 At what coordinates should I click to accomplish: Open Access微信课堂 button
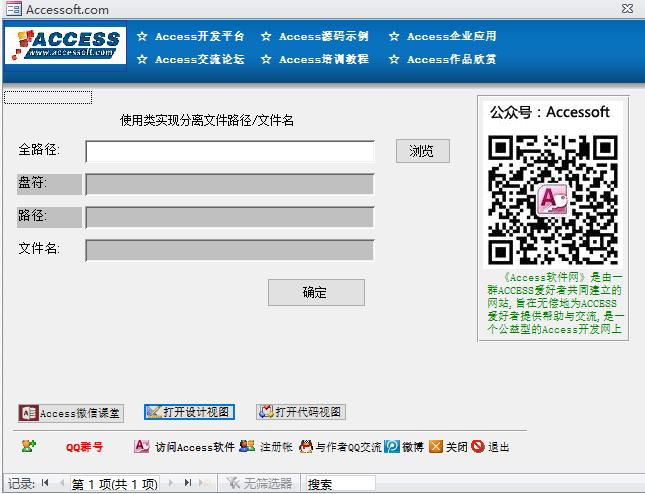(71, 413)
